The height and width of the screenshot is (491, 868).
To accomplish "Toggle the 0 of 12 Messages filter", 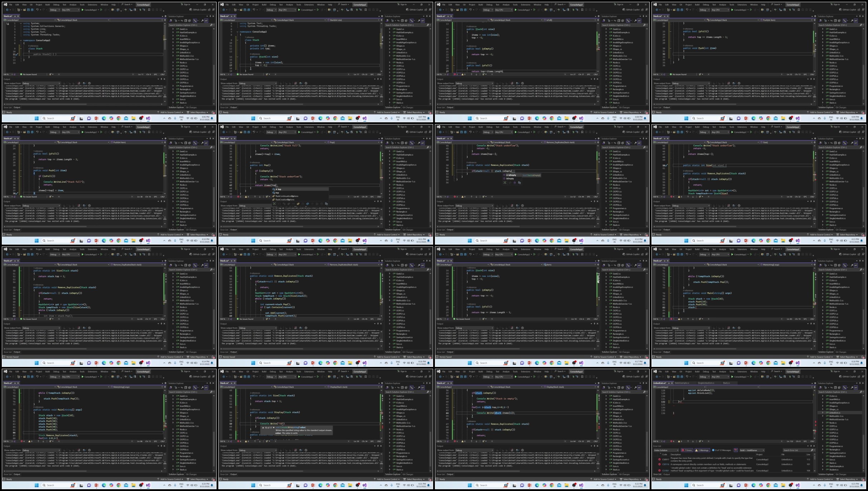I will pyautogui.click(x=722, y=450).
